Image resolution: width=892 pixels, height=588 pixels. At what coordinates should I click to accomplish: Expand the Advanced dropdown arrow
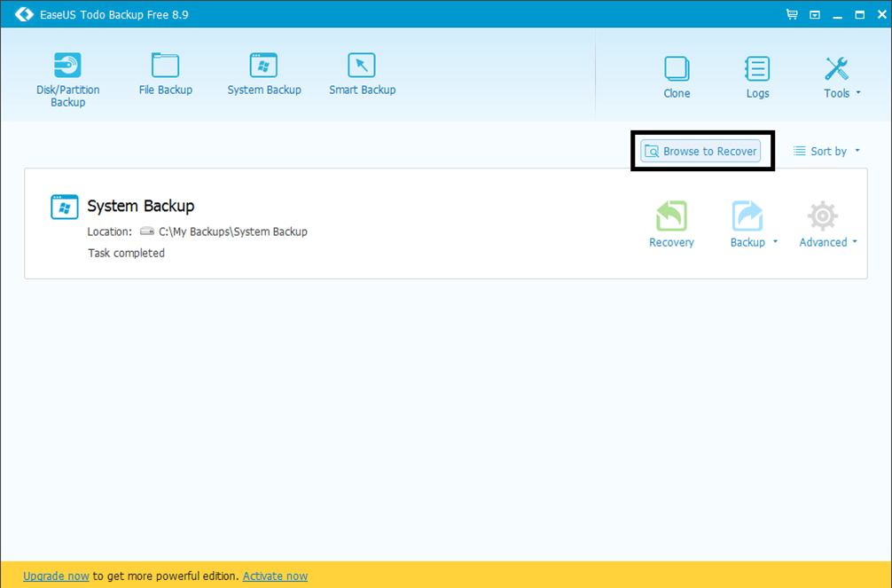(x=855, y=242)
